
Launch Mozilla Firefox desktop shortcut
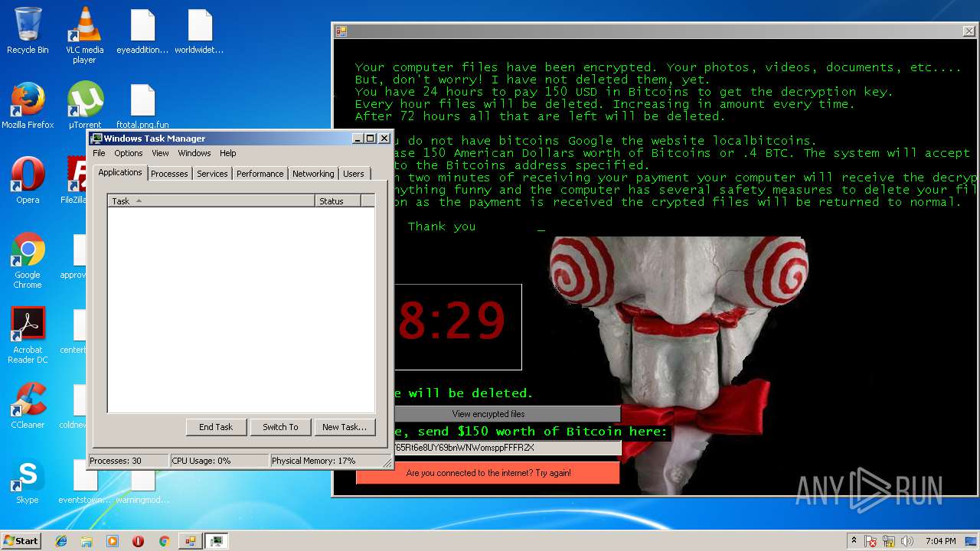(x=28, y=106)
